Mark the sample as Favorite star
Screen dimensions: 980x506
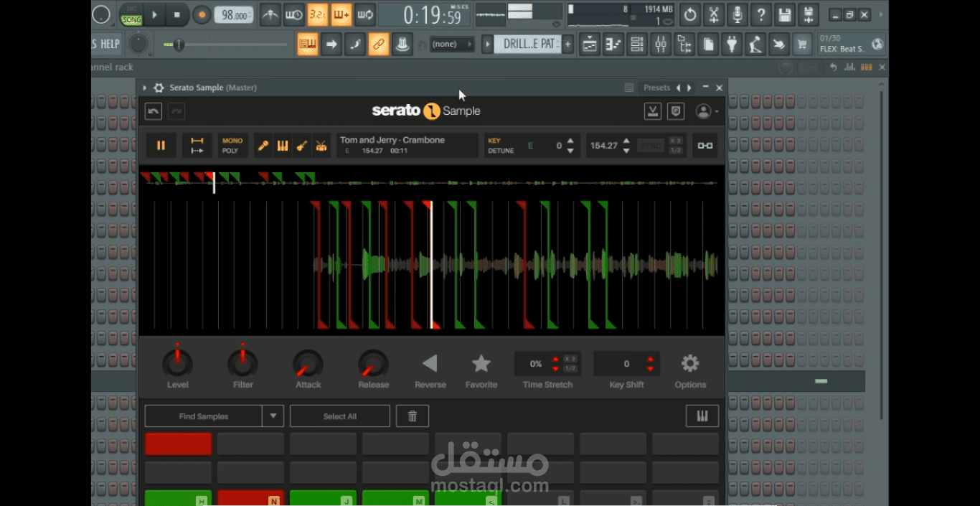click(x=481, y=363)
